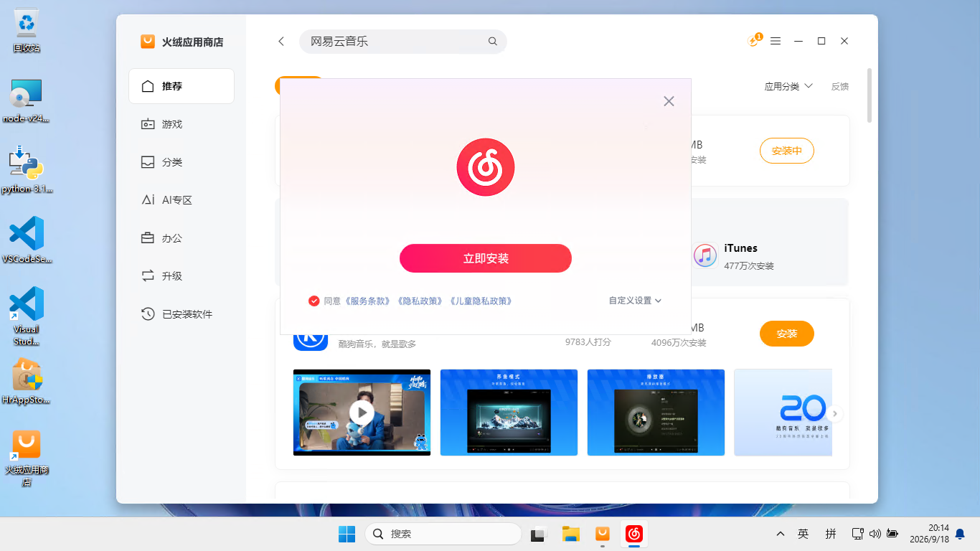Screen dimensions: 980x551
Task: Open the 播放器 screenshot thumbnail
Action: (656, 413)
